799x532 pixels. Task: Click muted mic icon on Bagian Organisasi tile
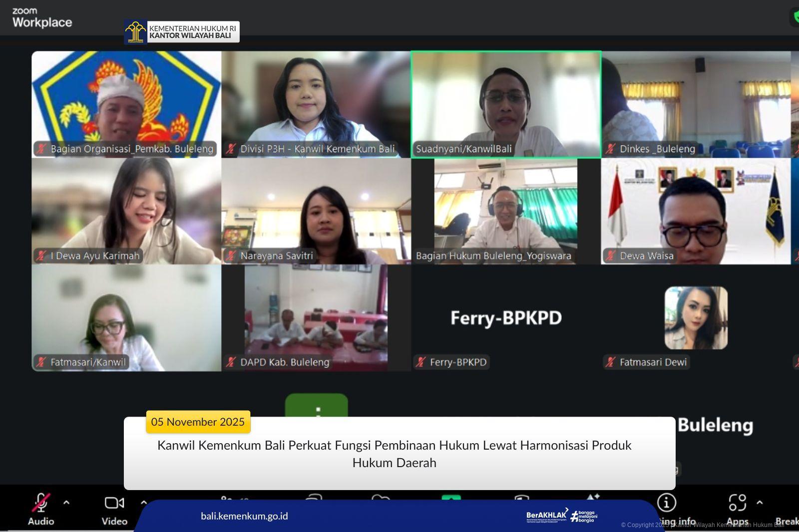point(41,149)
